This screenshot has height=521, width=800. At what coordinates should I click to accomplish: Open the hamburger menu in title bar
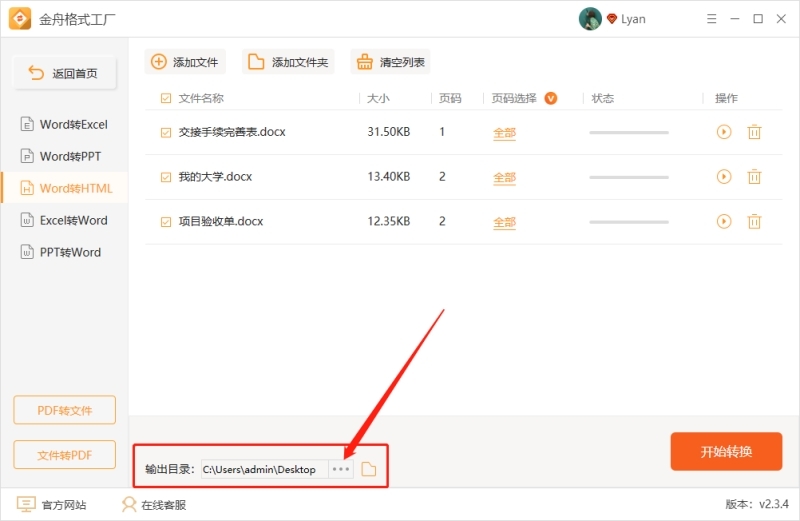pyautogui.click(x=709, y=19)
